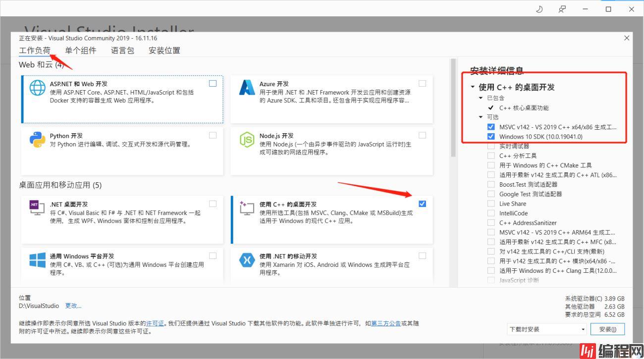The image size is (644, 359).
Task: Uncheck the C++ desktop development workload
Action: [x=422, y=204]
